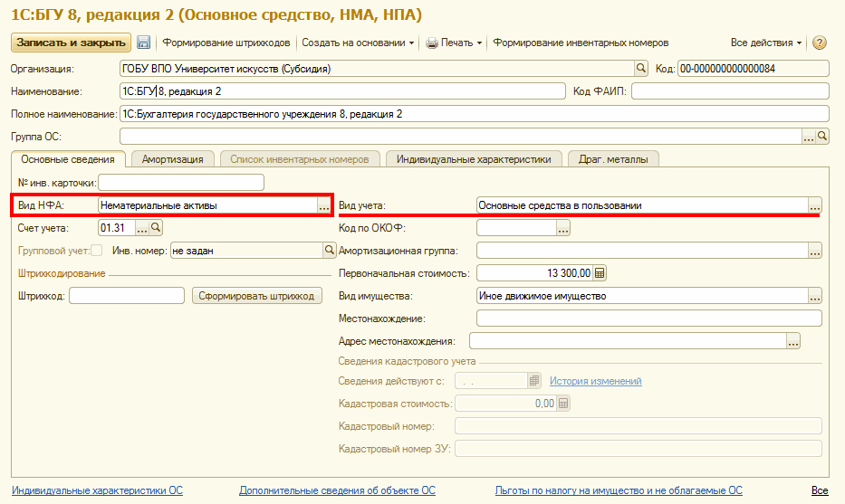The image size is (845, 504).
Task: Click magnifier icon next to Счет учета
Action: [156, 228]
